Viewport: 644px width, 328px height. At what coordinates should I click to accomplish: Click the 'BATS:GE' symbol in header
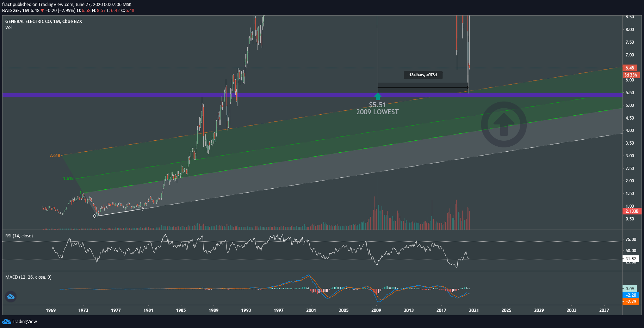11,11
